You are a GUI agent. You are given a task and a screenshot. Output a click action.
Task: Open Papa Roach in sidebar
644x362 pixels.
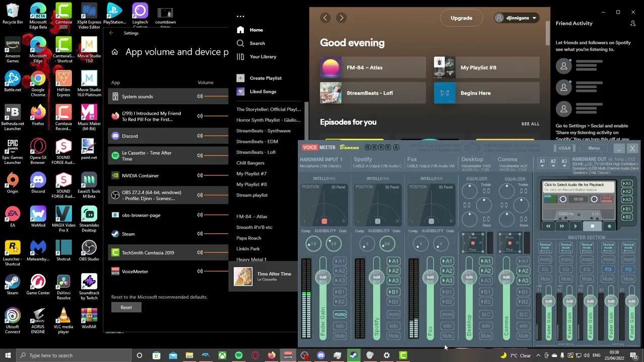tap(249, 238)
